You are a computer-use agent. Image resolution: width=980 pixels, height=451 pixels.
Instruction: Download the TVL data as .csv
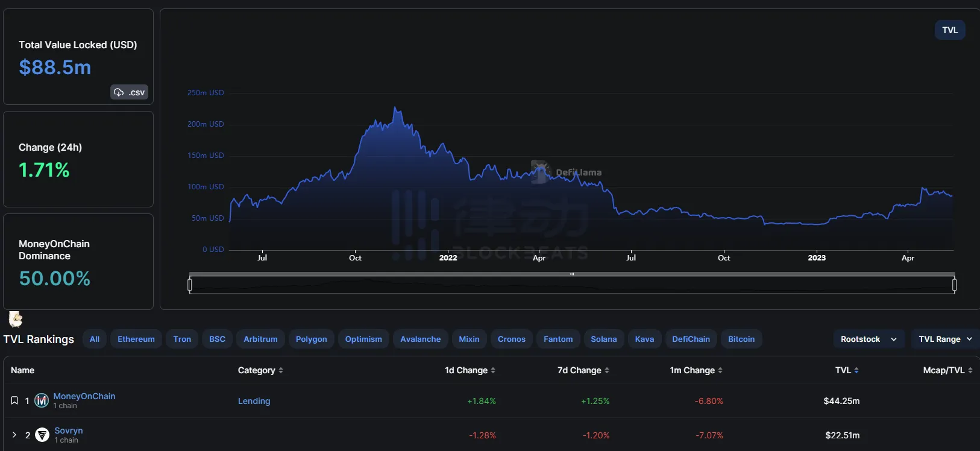[x=130, y=92]
